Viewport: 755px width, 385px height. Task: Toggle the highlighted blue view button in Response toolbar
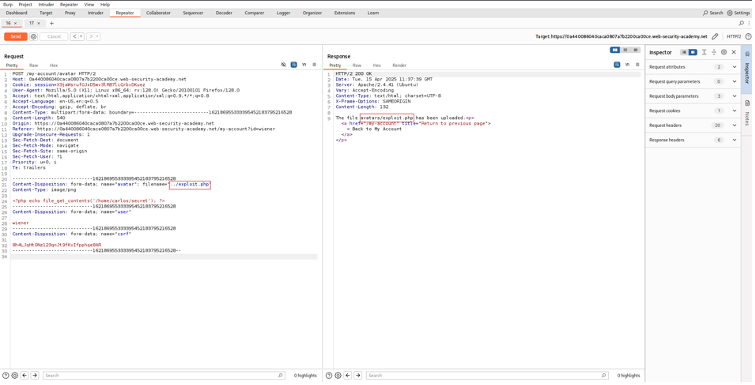click(x=617, y=64)
